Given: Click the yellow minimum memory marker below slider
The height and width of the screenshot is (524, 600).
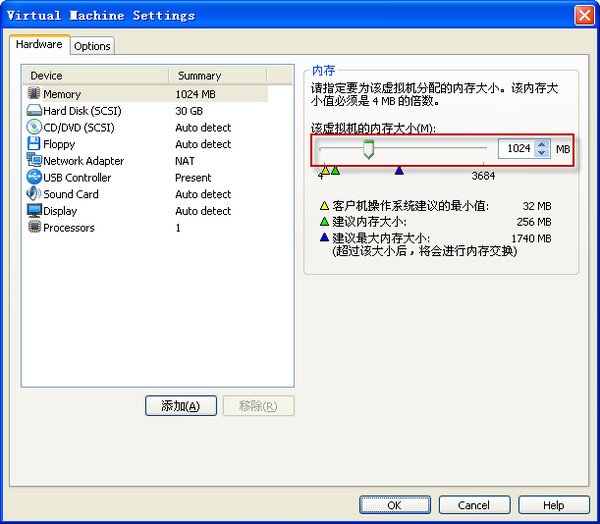Looking at the screenshot, I should pyautogui.click(x=325, y=170).
